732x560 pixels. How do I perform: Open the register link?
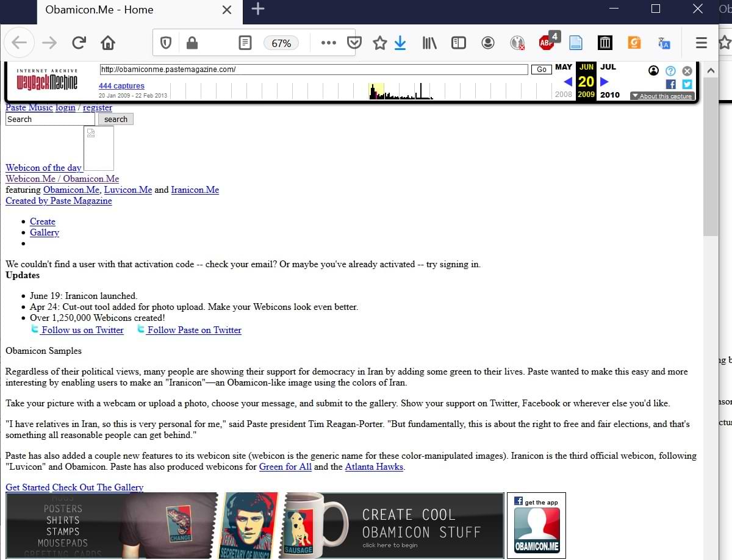[98, 107]
